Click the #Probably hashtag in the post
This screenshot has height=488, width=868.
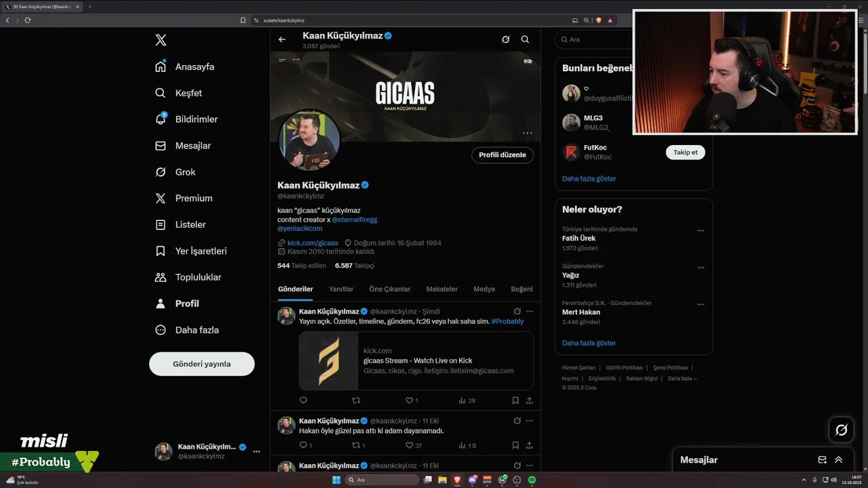pyautogui.click(x=508, y=321)
